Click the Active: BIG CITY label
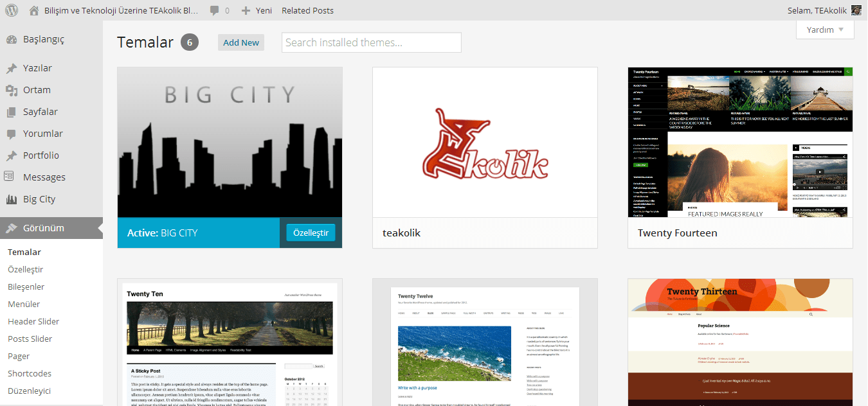This screenshot has width=868, height=406. [x=163, y=233]
